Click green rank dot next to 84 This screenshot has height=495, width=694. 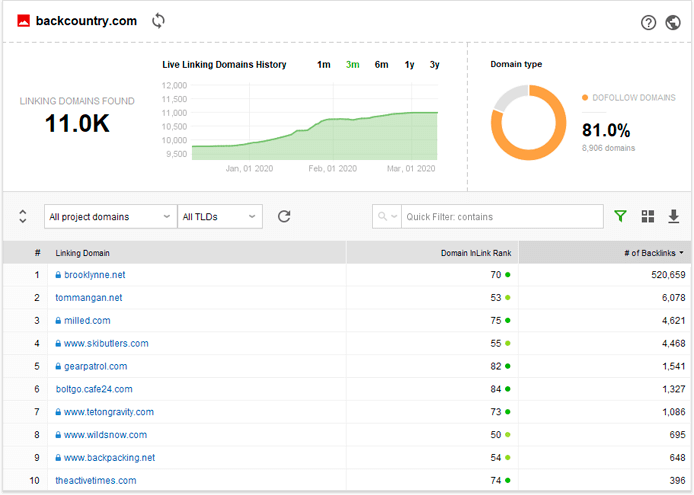(x=508, y=389)
